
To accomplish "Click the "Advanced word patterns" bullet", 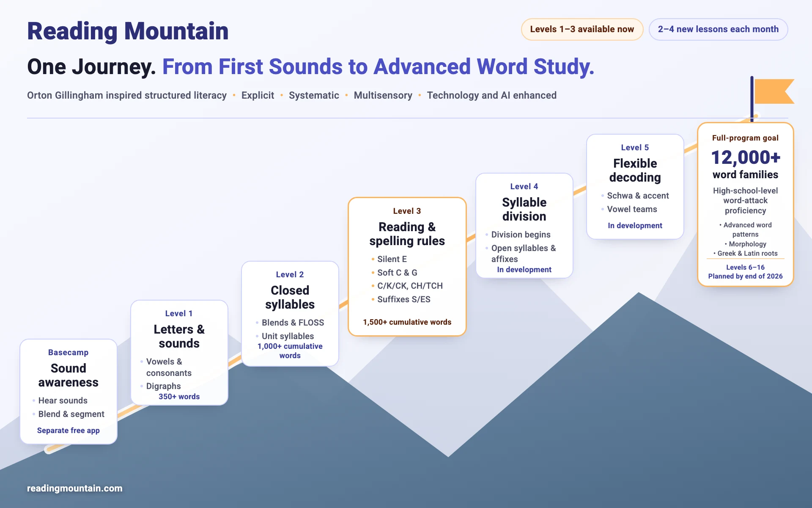I will coord(745,229).
